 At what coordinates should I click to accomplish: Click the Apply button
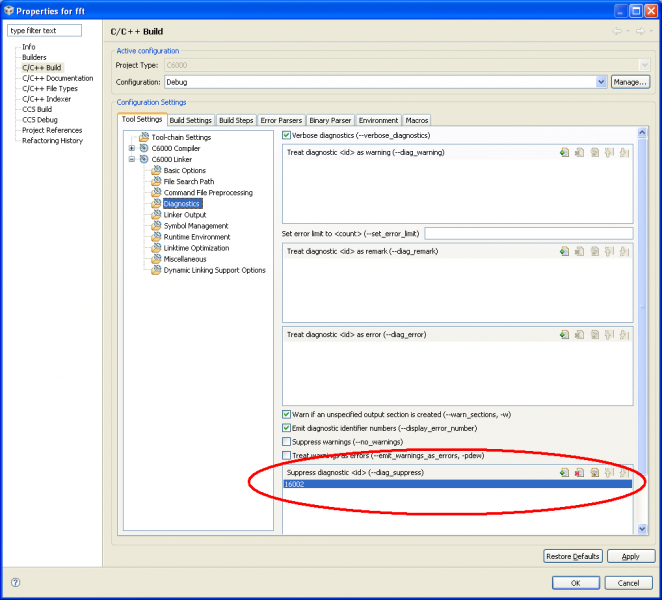630,557
